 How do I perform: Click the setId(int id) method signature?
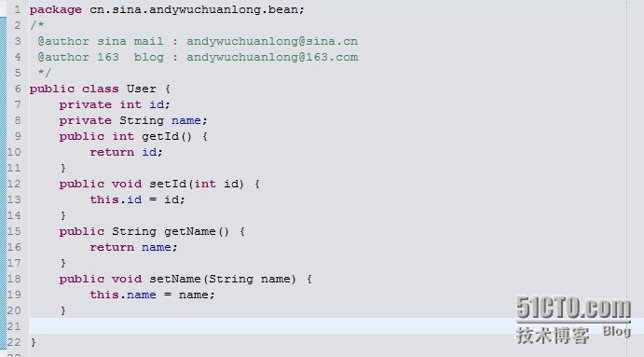pos(197,184)
